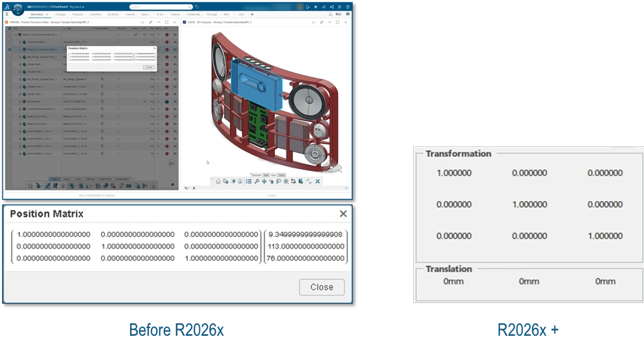Click Close in the small Position Matrix dialog
The image size is (644, 350).
coord(149,67)
